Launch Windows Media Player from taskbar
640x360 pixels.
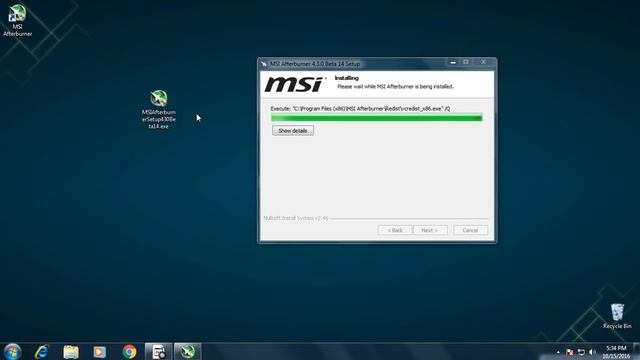[x=100, y=351]
